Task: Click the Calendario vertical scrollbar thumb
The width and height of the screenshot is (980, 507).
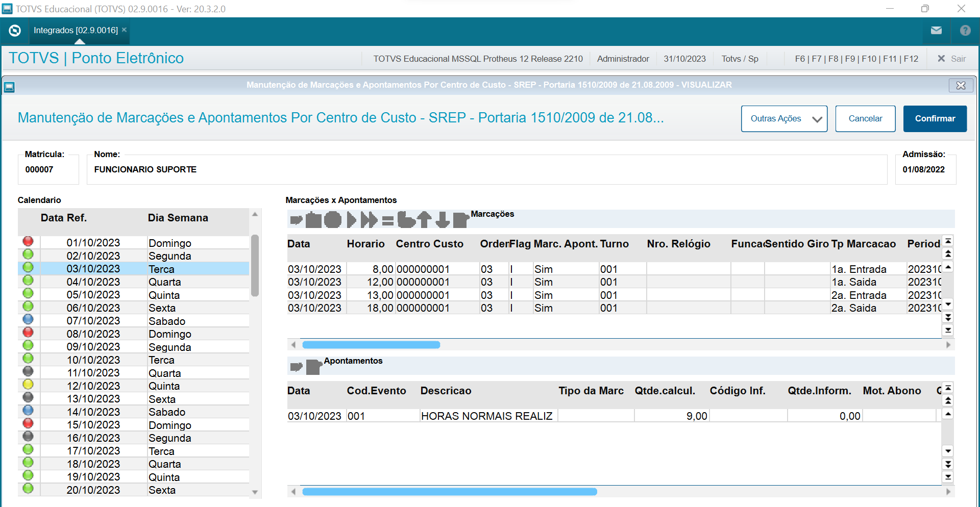Action: click(x=255, y=265)
